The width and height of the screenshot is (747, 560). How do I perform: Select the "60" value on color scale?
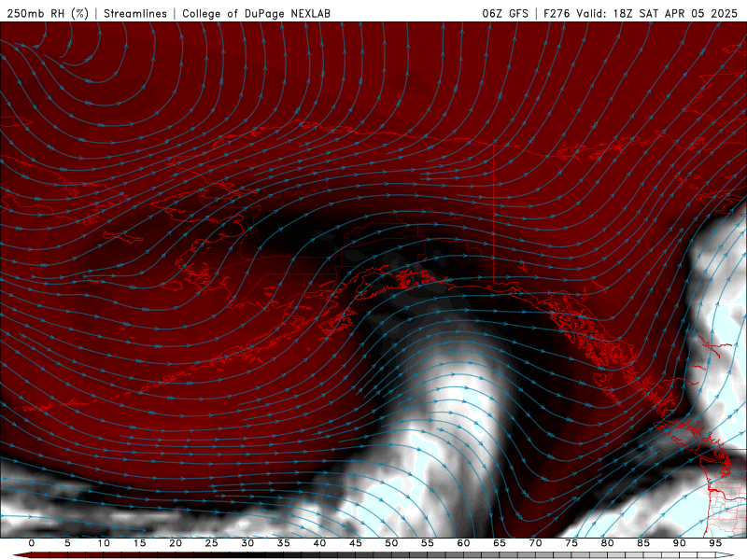463,543
